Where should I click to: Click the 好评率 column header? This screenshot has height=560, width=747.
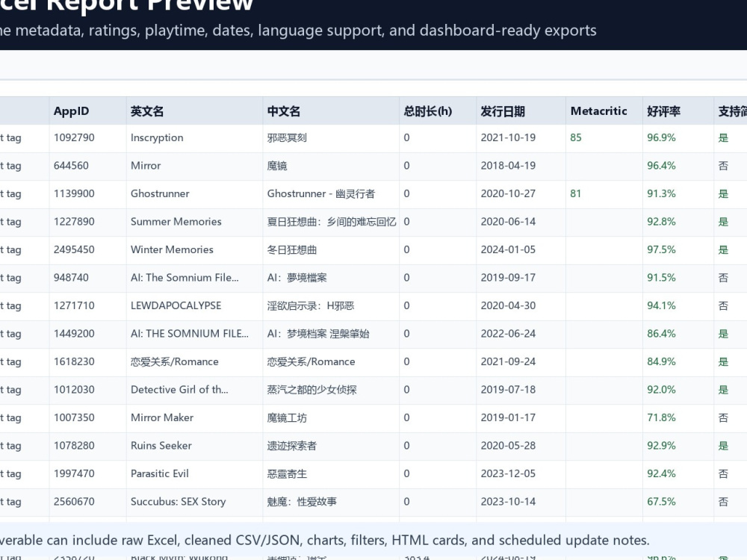(x=678, y=111)
